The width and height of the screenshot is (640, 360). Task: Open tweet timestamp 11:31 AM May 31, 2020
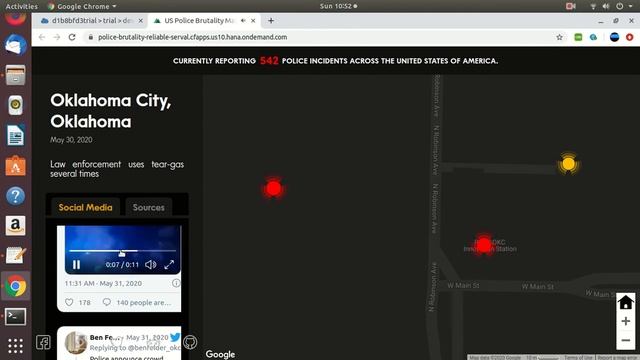(x=103, y=283)
